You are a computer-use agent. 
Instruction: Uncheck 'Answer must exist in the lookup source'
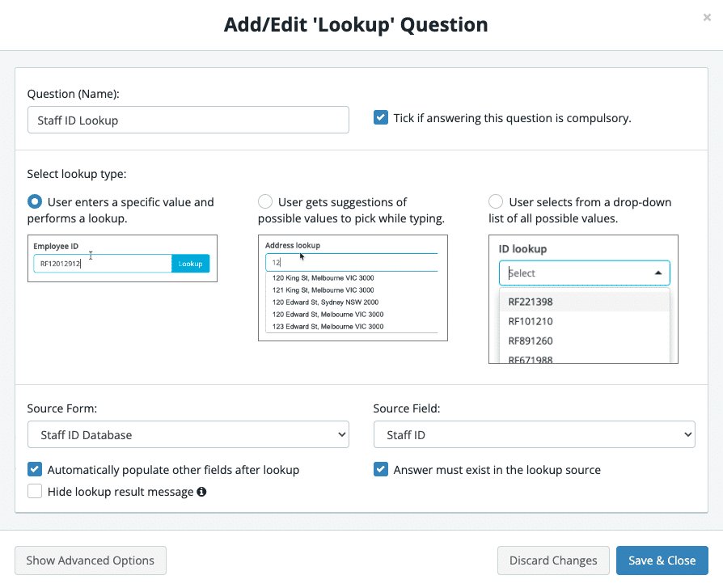point(381,469)
